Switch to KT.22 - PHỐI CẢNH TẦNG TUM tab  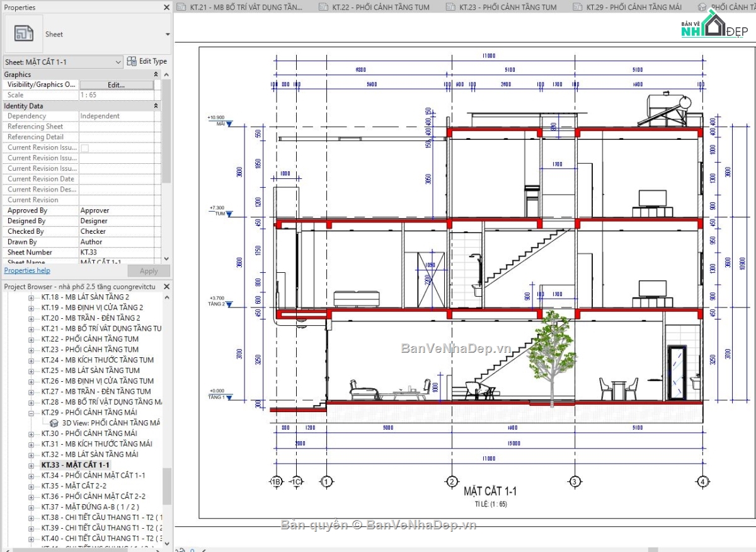(x=375, y=8)
